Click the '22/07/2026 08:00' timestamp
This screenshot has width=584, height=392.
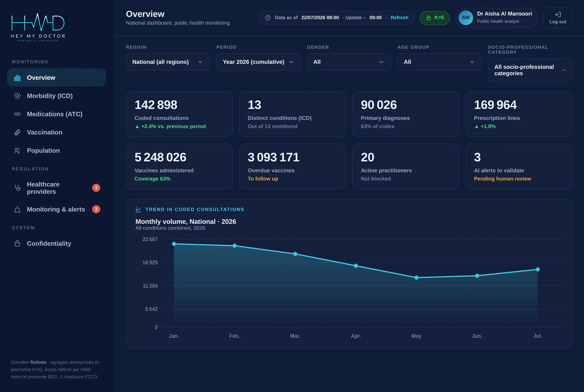pyautogui.click(x=320, y=18)
